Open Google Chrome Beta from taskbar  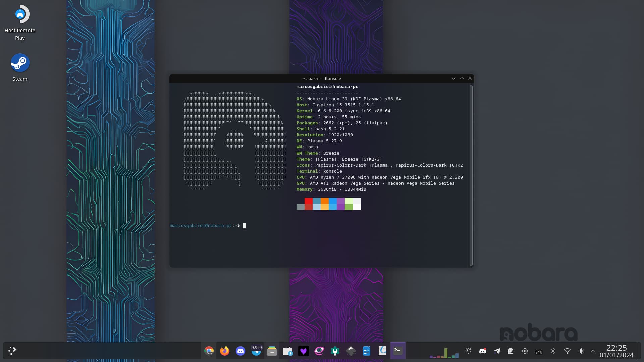[x=209, y=351]
